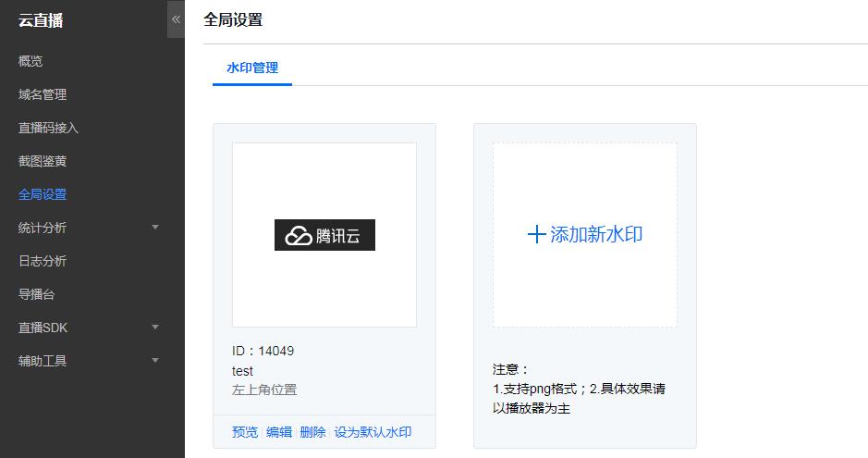Go to 直播码接入 in the sidebar
This screenshot has width=868, height=458.
click(48, 128)
